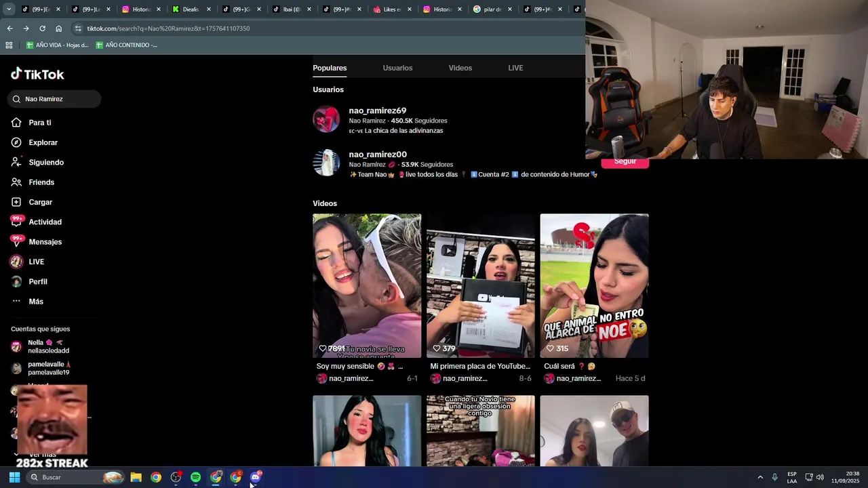Screen dimensions: 868x488
Task: Open LIVE in the sidebar
Action: click(x=28, y=262)
